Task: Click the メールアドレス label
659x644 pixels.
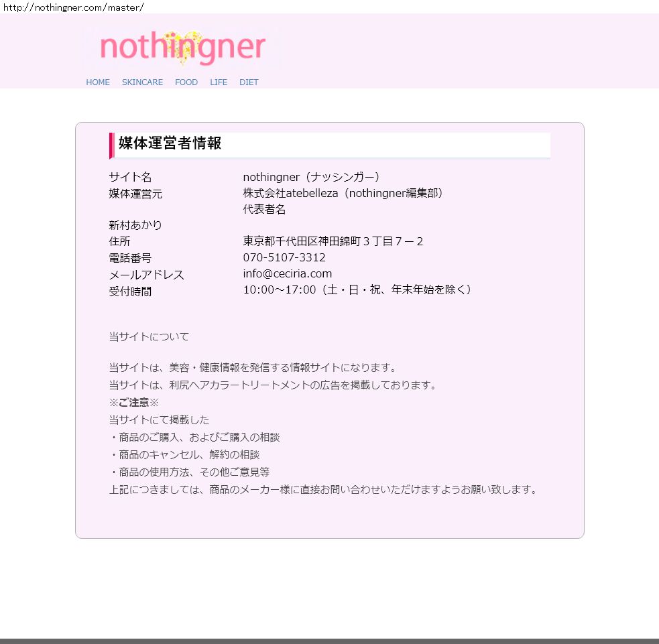Action: [x=146, y=275]
